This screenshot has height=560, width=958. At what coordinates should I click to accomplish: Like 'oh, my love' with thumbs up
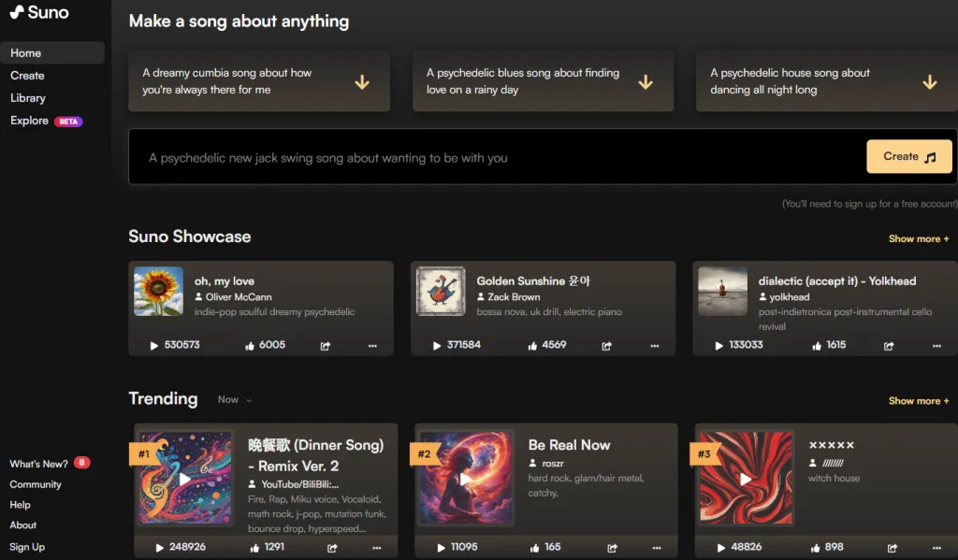249,346
